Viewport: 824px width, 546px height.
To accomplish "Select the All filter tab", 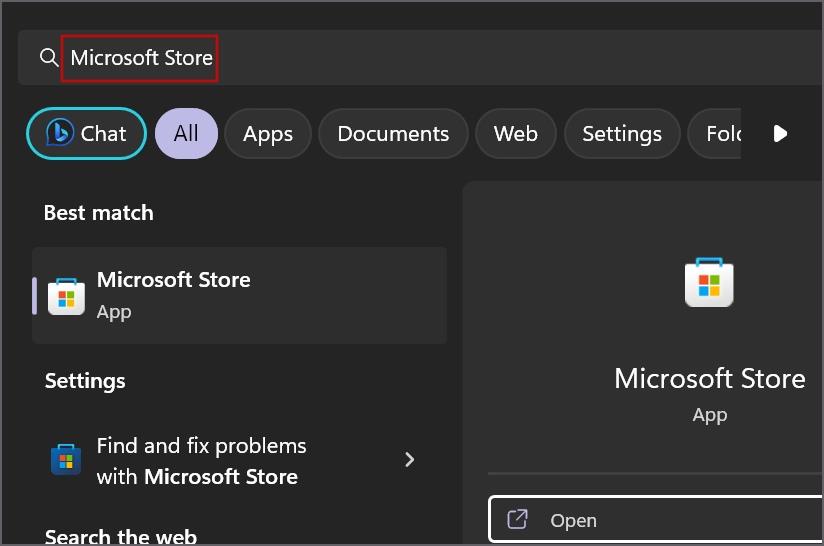I will 186,133.
